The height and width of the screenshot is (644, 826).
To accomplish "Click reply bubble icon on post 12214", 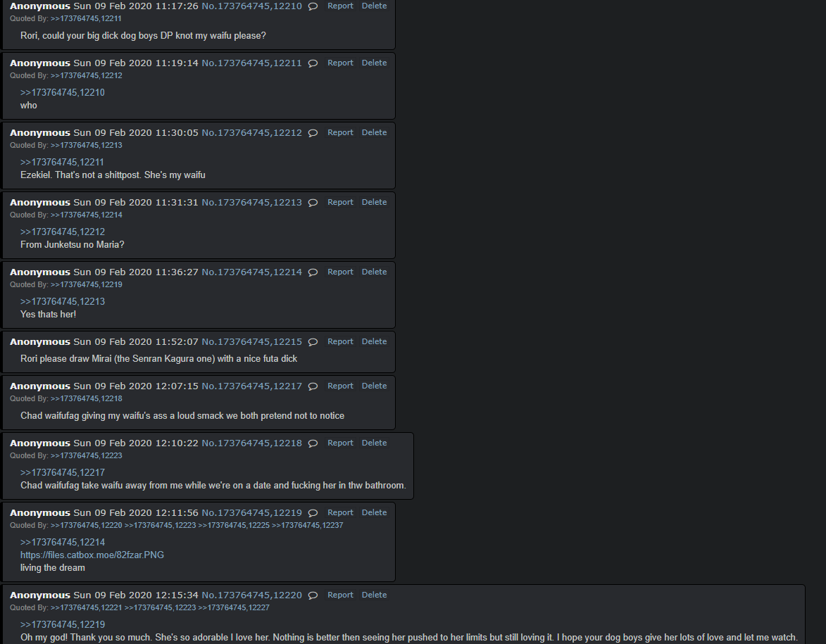I will click(x=313, y=272).
